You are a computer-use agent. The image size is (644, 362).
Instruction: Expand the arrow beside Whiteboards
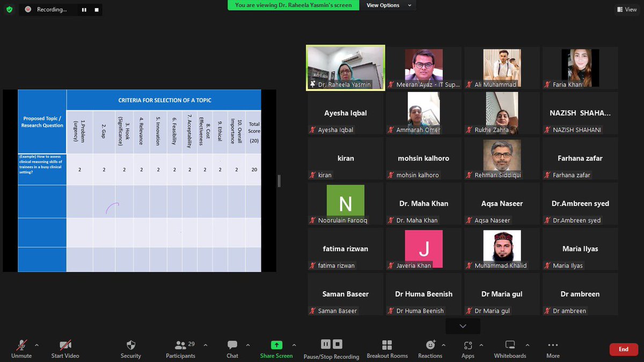click(x=527, y=345)
